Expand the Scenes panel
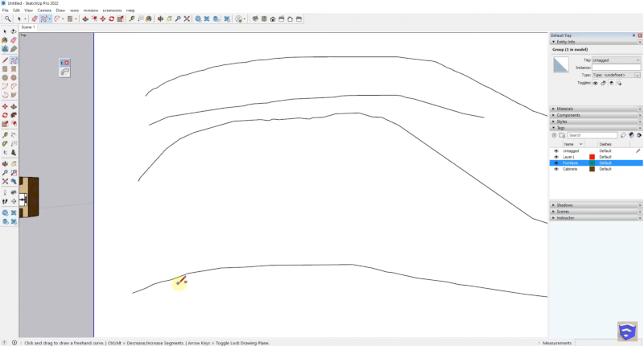Viewport: 644px width, 346px height. coord(596,212)
